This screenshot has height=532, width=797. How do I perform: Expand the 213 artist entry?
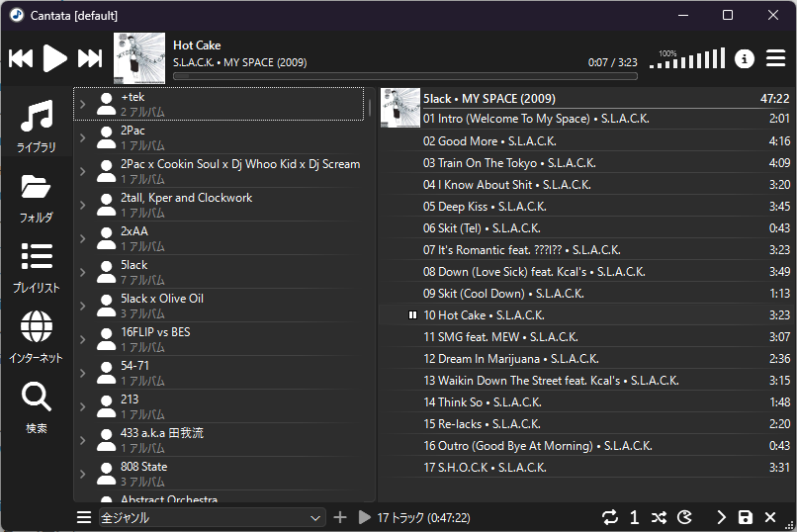coord(82,406)
